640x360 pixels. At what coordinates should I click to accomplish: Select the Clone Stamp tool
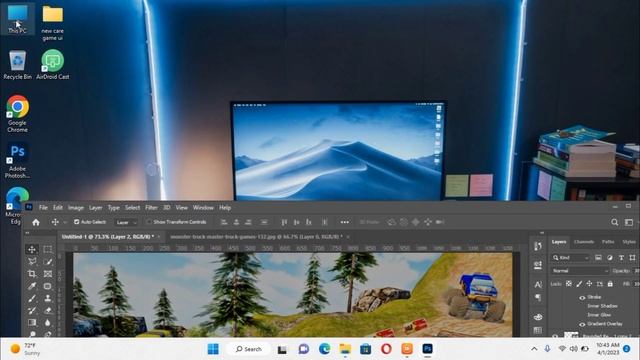[48, 298]
